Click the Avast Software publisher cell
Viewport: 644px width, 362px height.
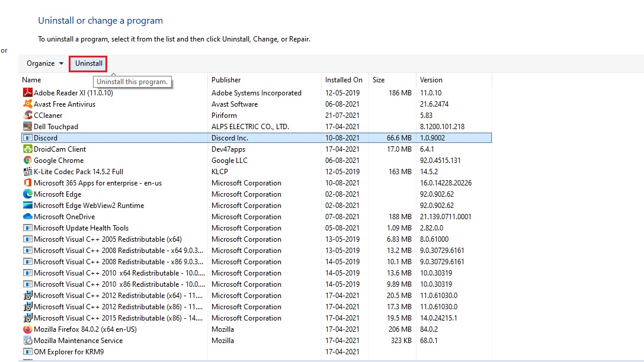[x=235, y=104]
